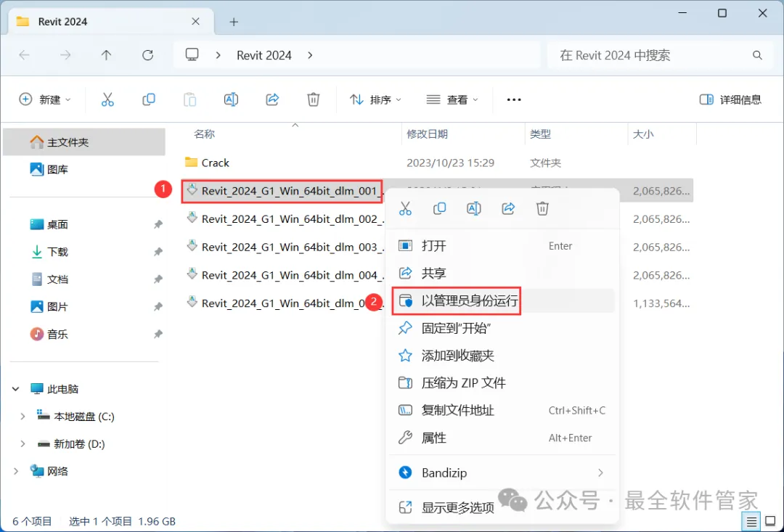Image resolution: width=784 pixels, height=532 pixels.
Task: Unpin 文档 from quick access
Action: click(x=158, y=279)
